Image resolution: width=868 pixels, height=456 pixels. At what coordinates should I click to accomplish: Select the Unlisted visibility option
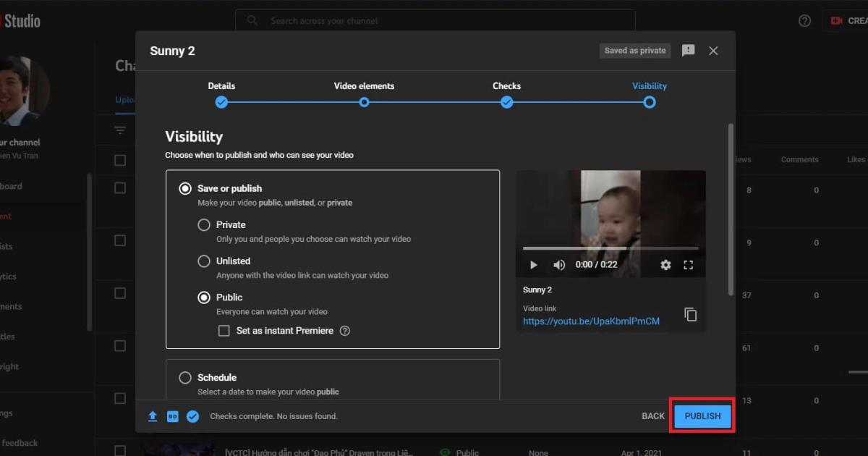click(x=204, y=261)
